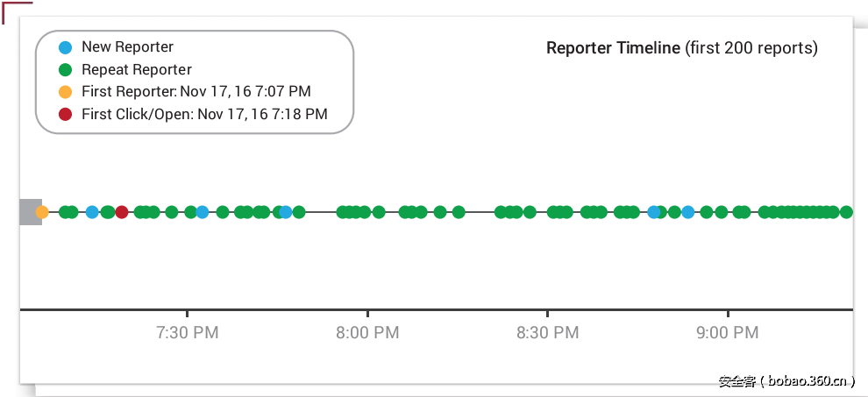Screen dimensions: 868x397
Task: Click the 9:00 PM axis label
Action: 728,333
